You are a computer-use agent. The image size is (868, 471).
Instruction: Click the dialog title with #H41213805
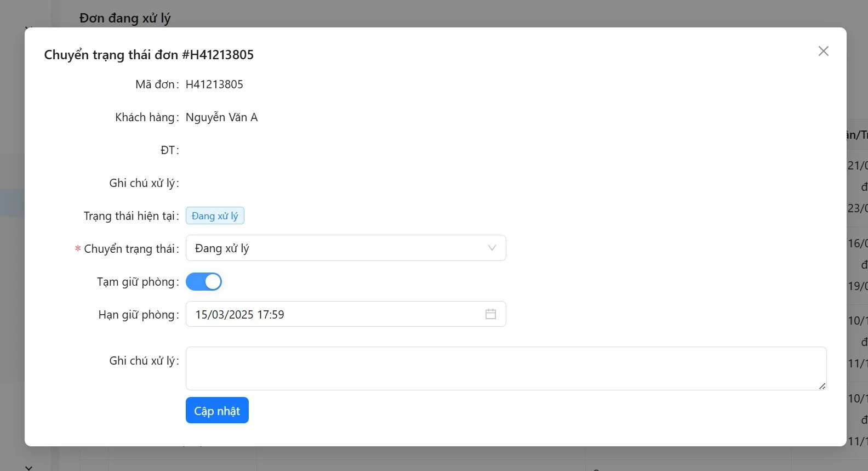coord(149,55)
